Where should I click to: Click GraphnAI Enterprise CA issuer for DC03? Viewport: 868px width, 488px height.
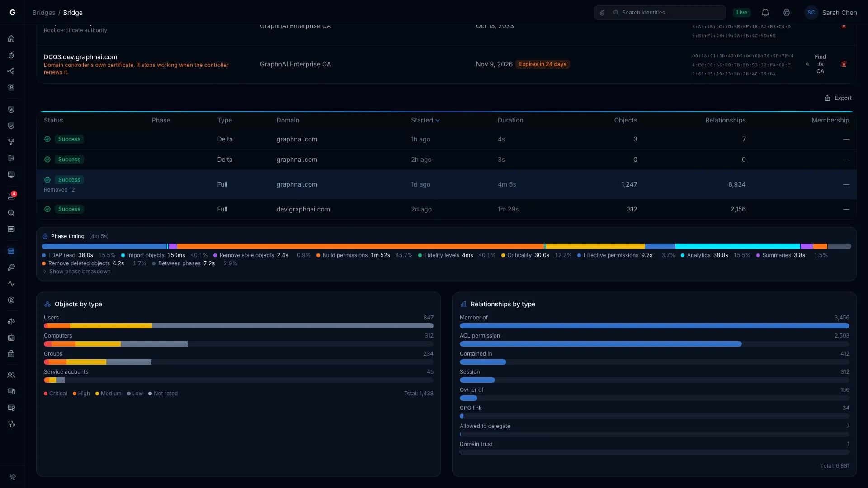click(x=295, y=64)
